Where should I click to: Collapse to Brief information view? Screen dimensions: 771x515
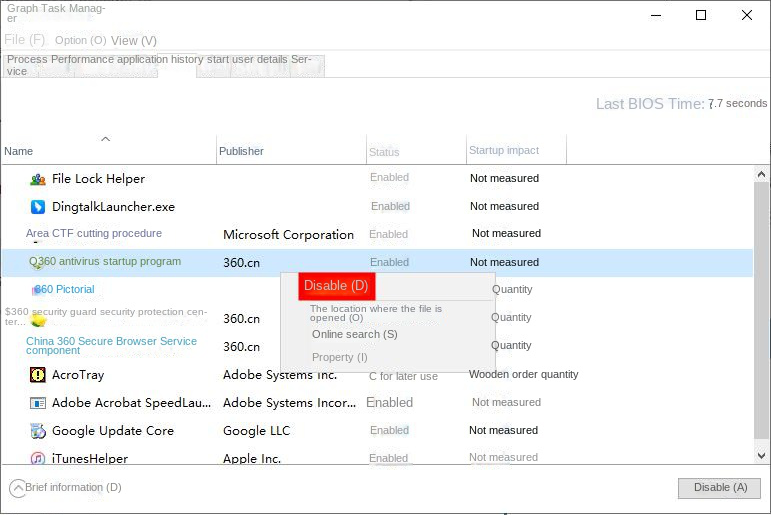point(65,488)
